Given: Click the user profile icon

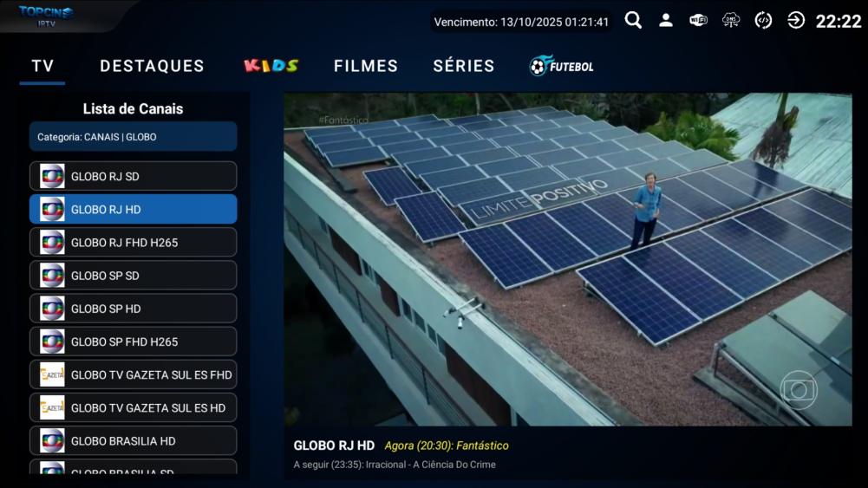Looking at the screenshot, I should tap(665, 21).
